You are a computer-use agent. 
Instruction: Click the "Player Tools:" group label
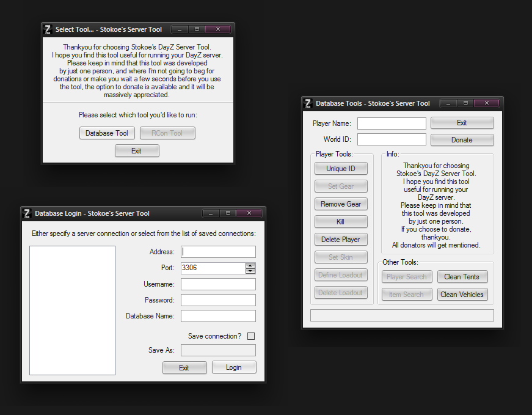(334, 154)
